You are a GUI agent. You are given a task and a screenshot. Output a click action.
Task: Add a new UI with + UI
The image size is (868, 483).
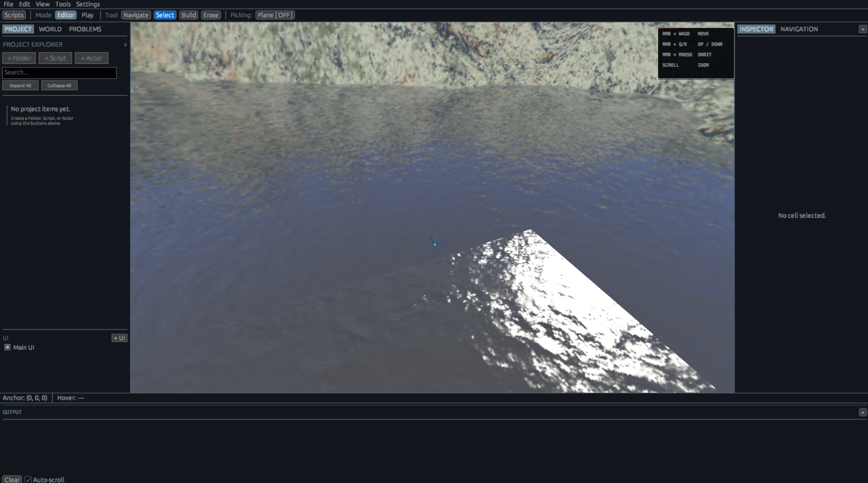coord(119,338)
